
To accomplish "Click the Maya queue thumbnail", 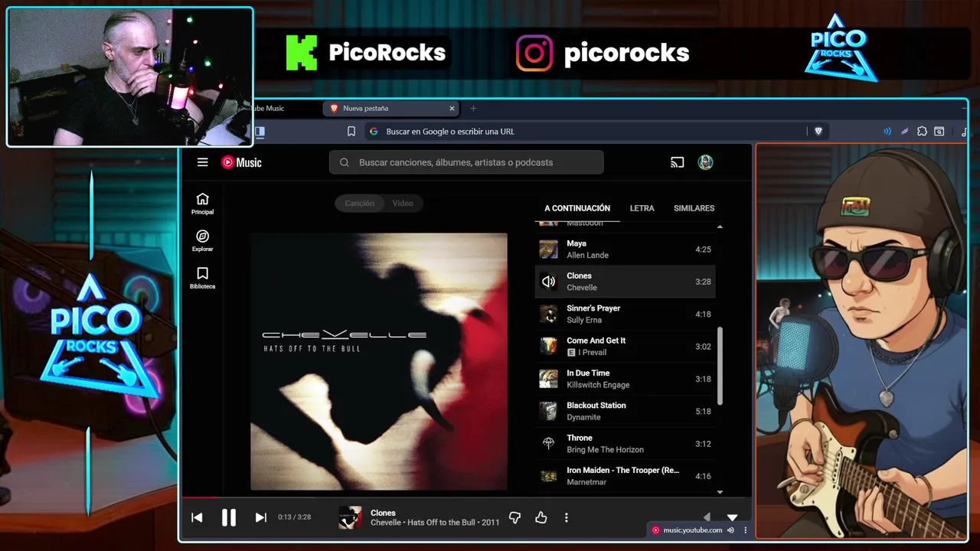I will click(x=548, y=249).
